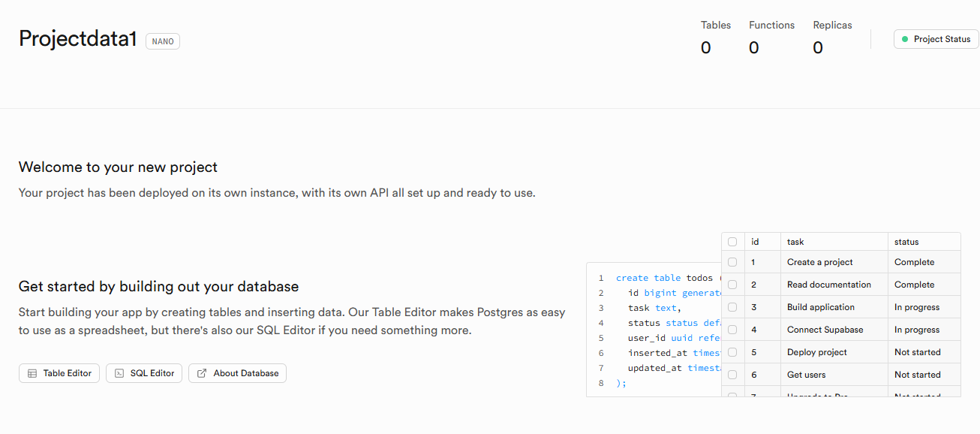The height and width of the screenshot is (434, 980).
Task: Click the 'id' column header
Action: [755, 242]
